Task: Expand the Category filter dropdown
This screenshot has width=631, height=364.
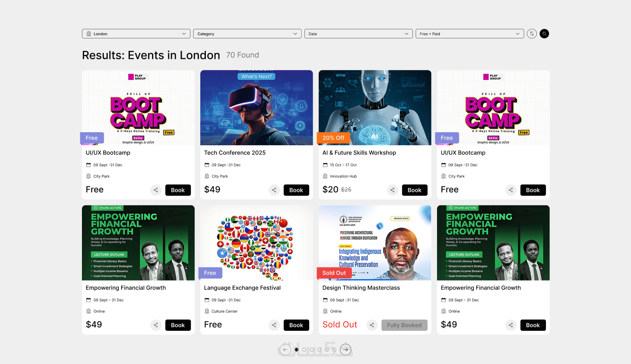Action: (247, 34)
